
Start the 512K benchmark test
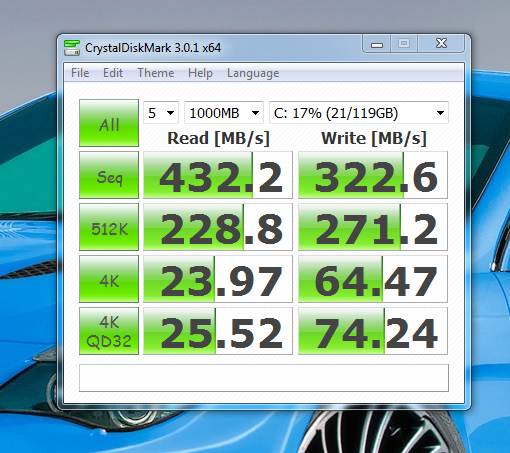109,227
